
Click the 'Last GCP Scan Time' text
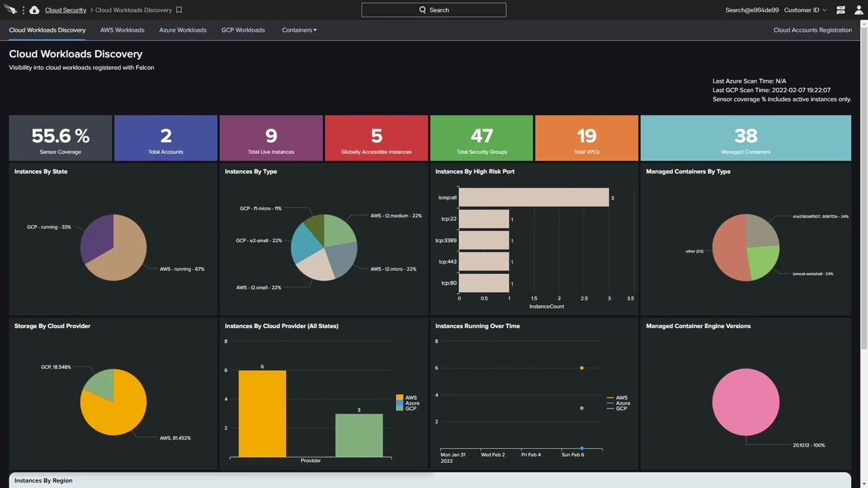pos(772,90)
